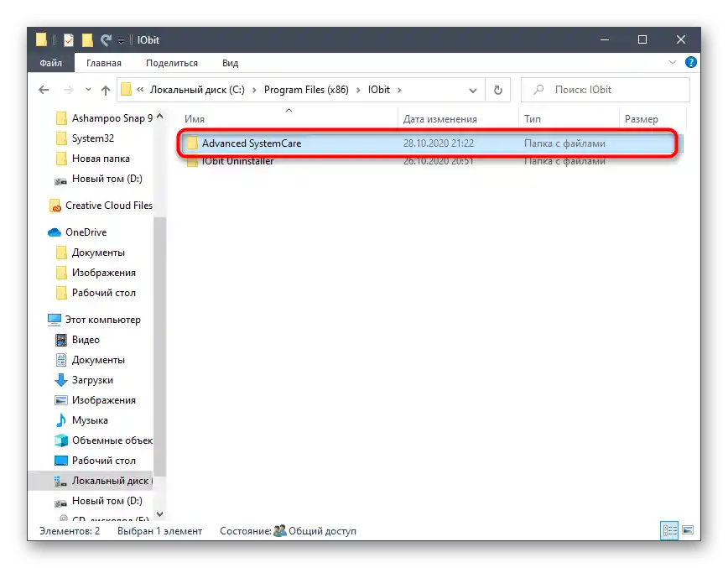Click the IObit breadcrumb segment
Screen dimensions: 728x568
(379, 90)
